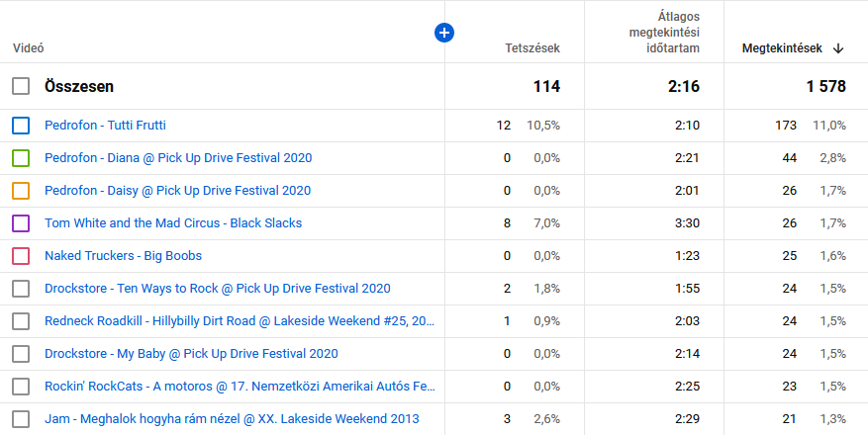Tick the orange checkbox for Pedrofon - Daisy
Screen dimensions: 868x435
click(21, 191)
